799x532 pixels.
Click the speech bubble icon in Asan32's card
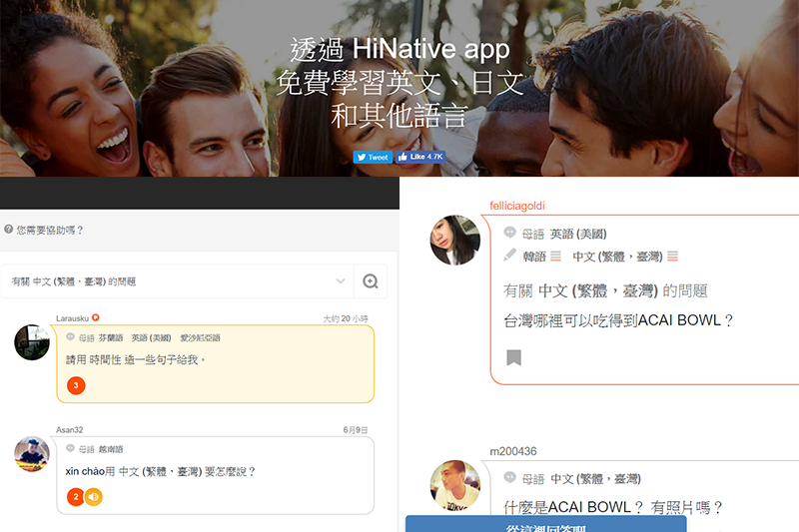coord(70,448)
